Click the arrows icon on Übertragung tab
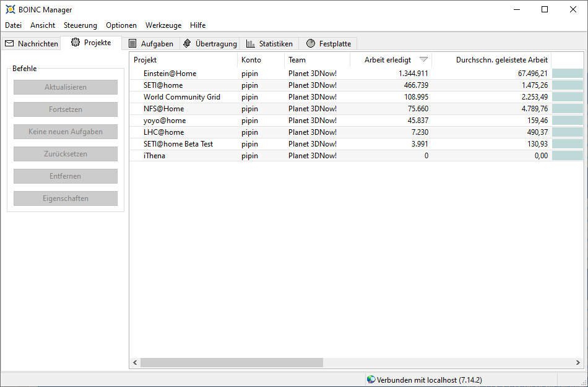 point(187,43)
